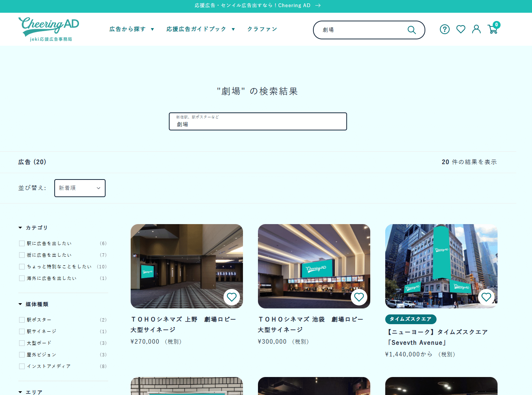The width and height of the screenshot is (532, 395).
Task: Click the タイムズスクエア tag badge
Action: (x=411, y=319)
